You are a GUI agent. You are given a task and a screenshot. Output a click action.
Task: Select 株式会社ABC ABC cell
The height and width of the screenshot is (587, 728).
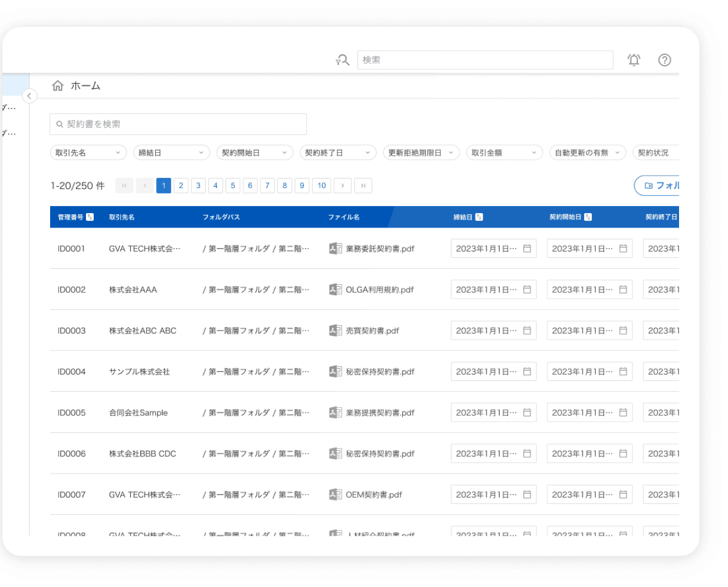point(143,330)
